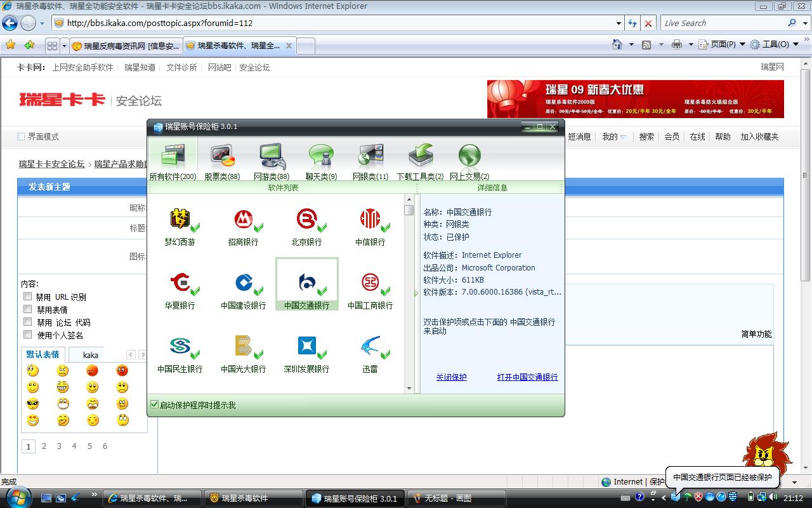Open the 下载工具类(2) category
Screen dimensions: 812x508
pyautogui.click(x=420, y=162)
